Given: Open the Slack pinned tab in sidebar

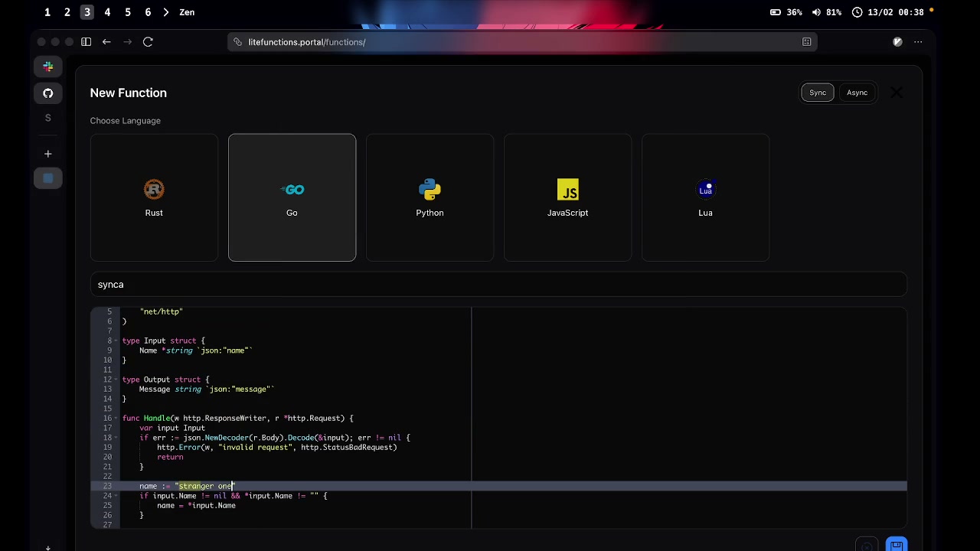Looking at the screenshot, I should (x=47, y=67).
